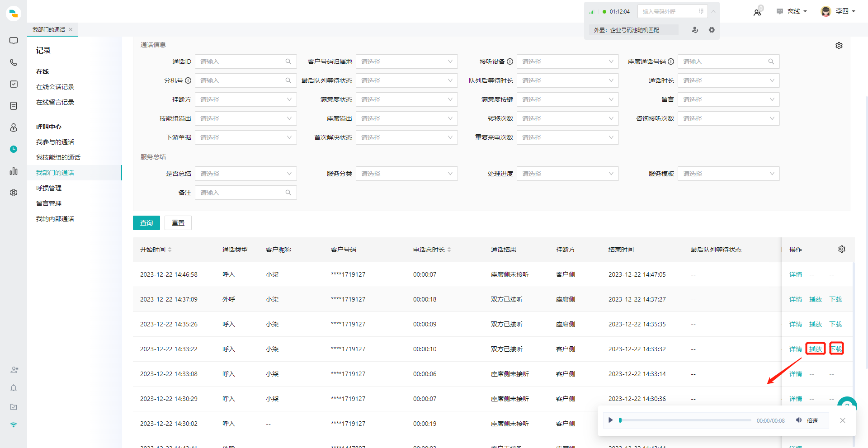Open 转移次数 dropdown
The width and height of the screenshot is (868, 448).
coord(568,118)
